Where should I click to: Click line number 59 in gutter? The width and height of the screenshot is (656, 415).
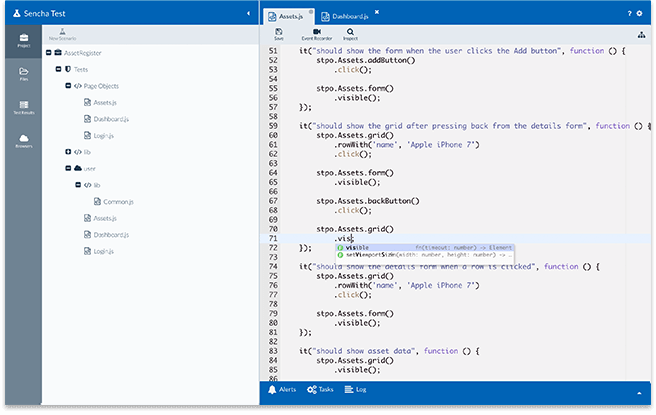click(273, 126)
